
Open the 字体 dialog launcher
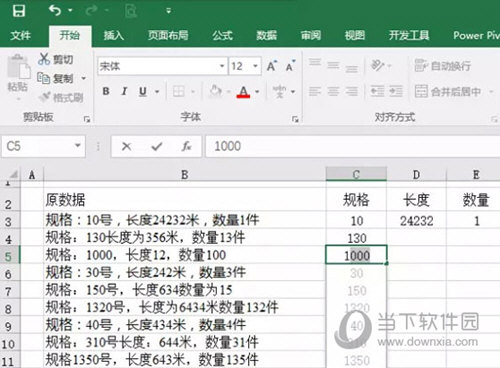295,119
